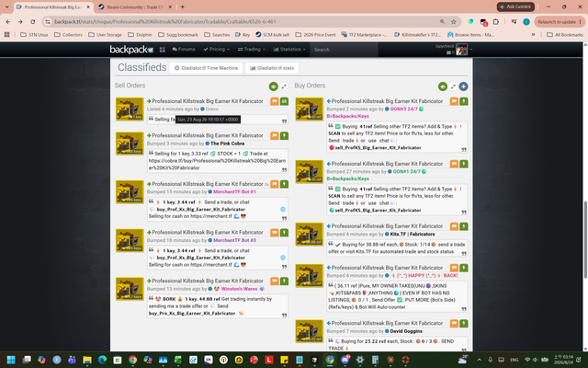Open Ask Gemini

pos(515,6)
